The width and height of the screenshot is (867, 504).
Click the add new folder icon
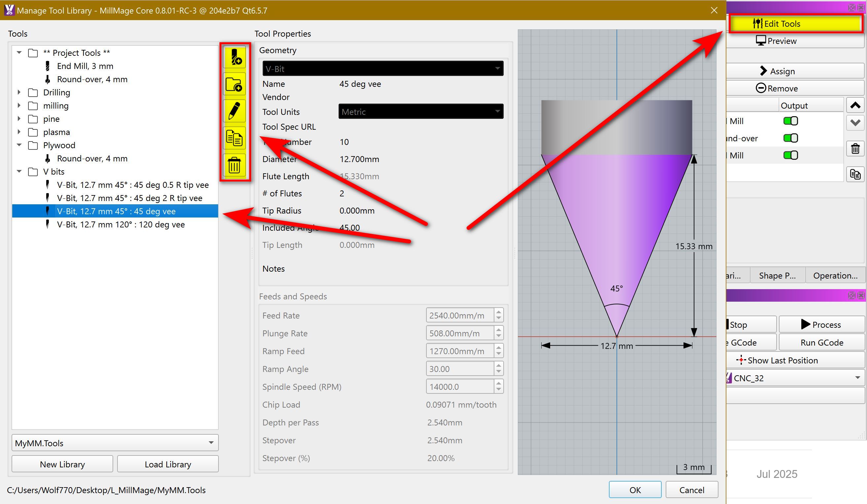(235, 84)
